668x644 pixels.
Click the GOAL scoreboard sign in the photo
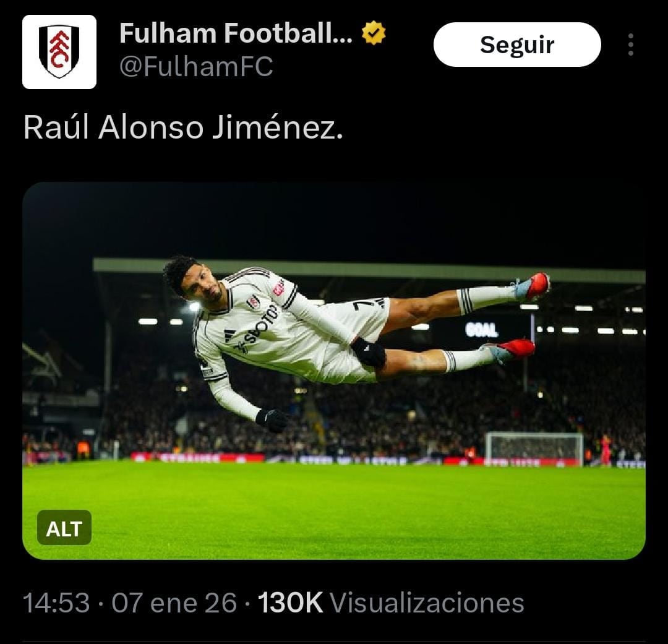point(481,330)
